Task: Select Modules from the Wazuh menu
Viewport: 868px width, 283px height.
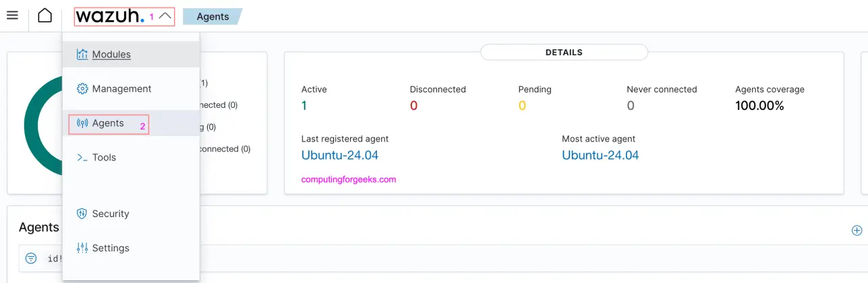Action: (x=111, y=55)
